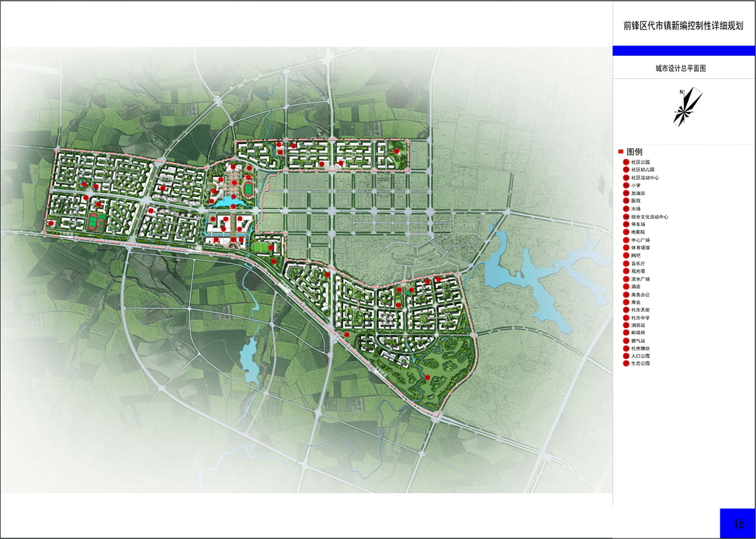Select the 生态公园 legend marker
Screen dimensions: 756x539
coord(626,364)
